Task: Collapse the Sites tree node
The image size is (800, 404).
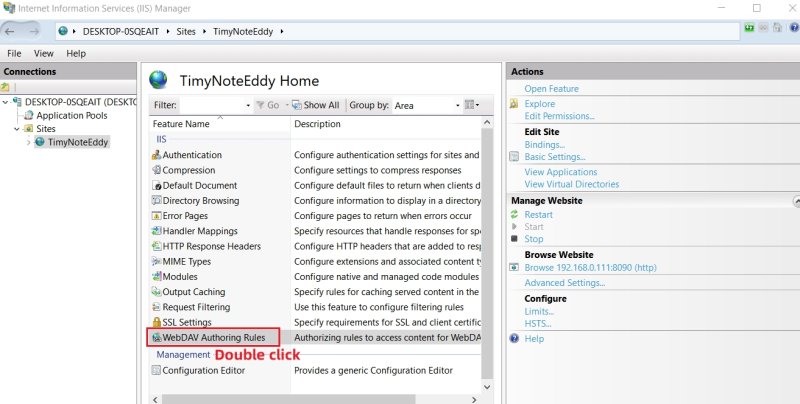Action: [x=17, y=129]
